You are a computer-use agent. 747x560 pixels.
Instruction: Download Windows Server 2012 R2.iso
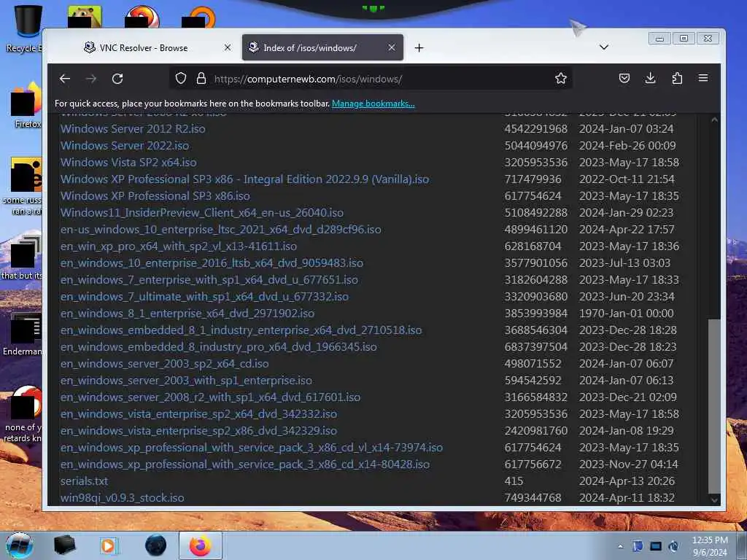pos(133,128)
